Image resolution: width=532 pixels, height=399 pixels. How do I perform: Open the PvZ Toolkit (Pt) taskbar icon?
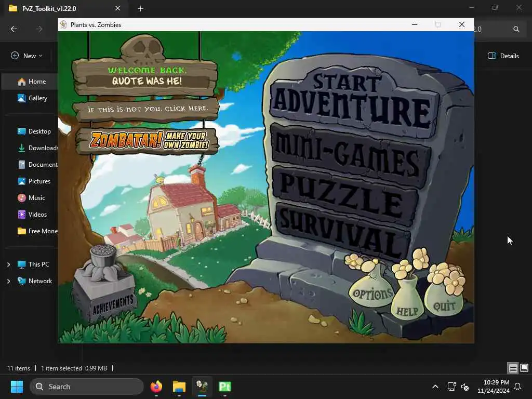(x=224, y=387)
